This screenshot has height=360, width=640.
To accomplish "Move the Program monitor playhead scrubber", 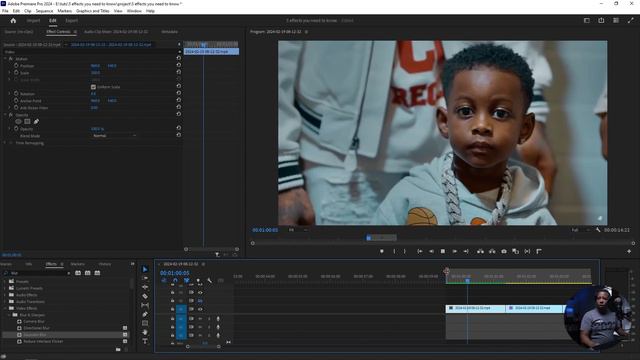I will pos(369,238).
